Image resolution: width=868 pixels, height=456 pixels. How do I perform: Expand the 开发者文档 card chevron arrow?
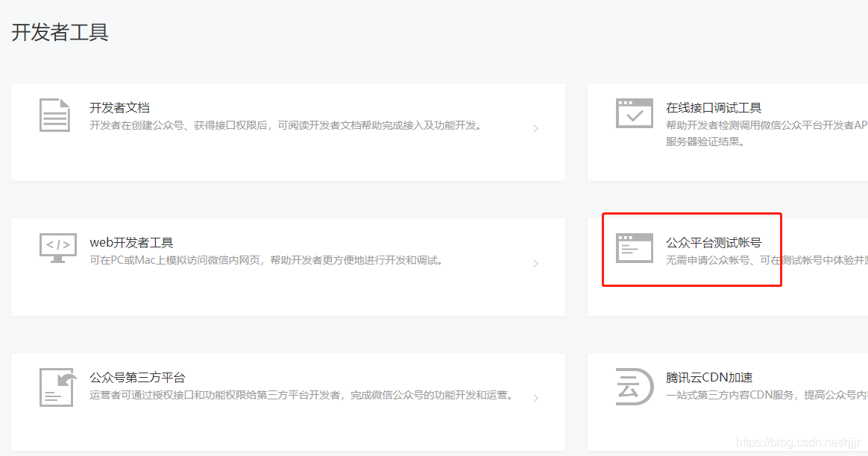click(536, 128)
